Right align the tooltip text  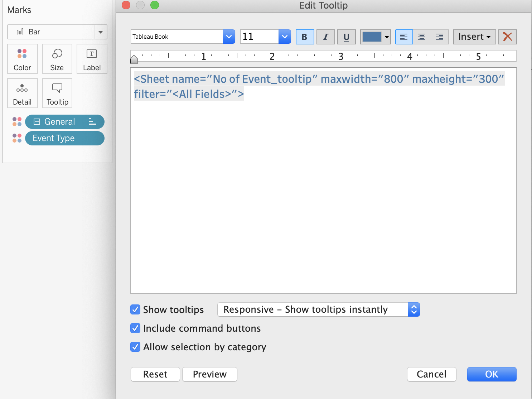coord(440,37)
